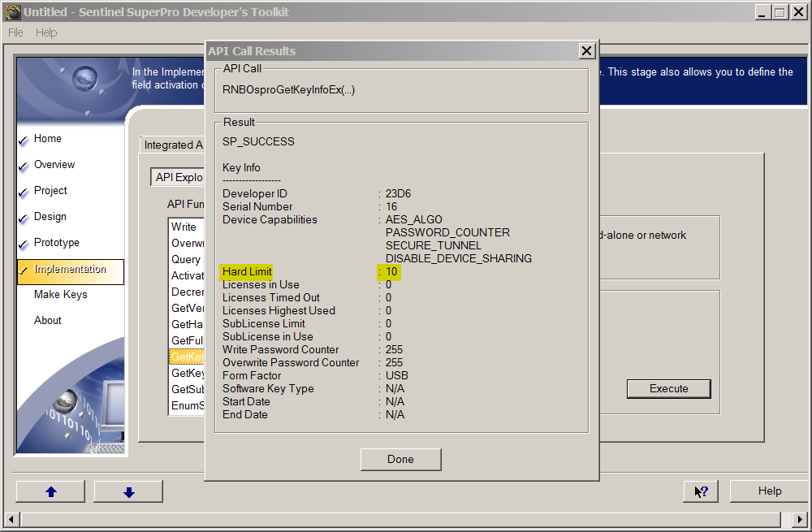
Task: Click the Sentinel application icon in title bar
Action: (11, 11)
